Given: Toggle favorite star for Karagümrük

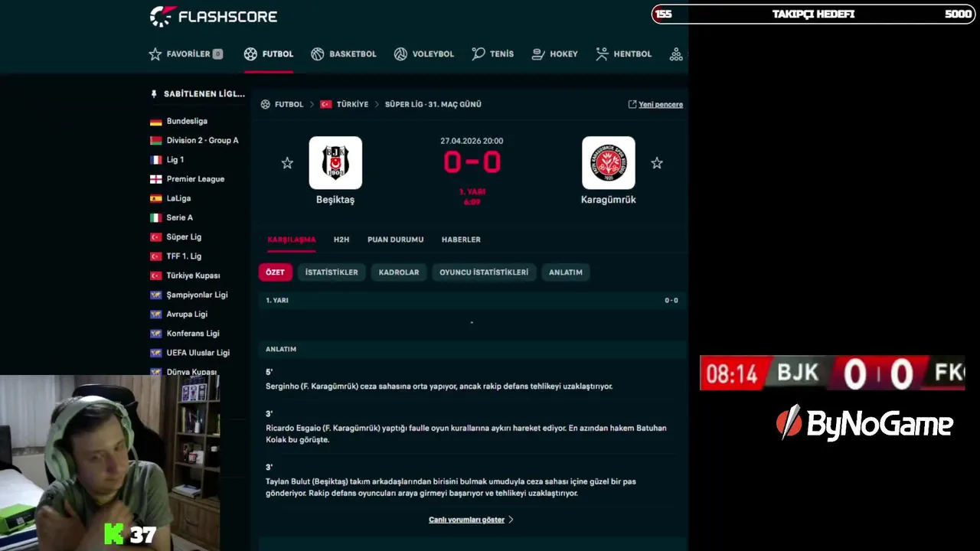Looking at the screenshot, I should 657,163.
